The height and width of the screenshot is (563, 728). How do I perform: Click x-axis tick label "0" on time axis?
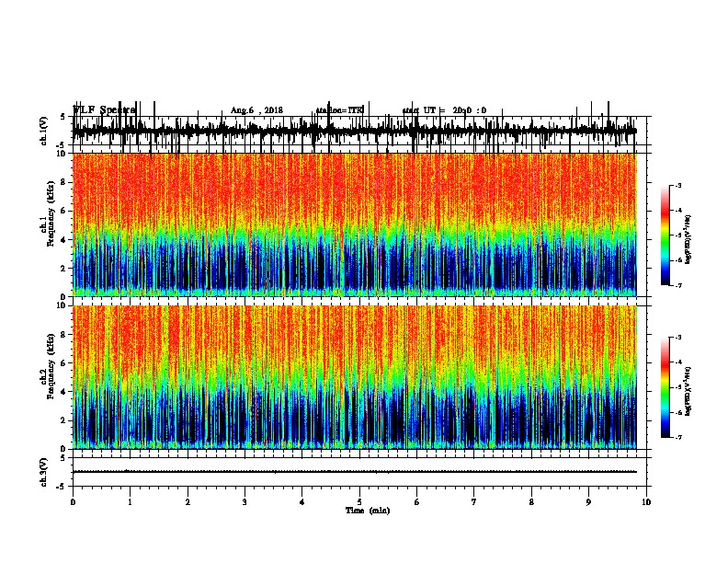tap(73, 502)
